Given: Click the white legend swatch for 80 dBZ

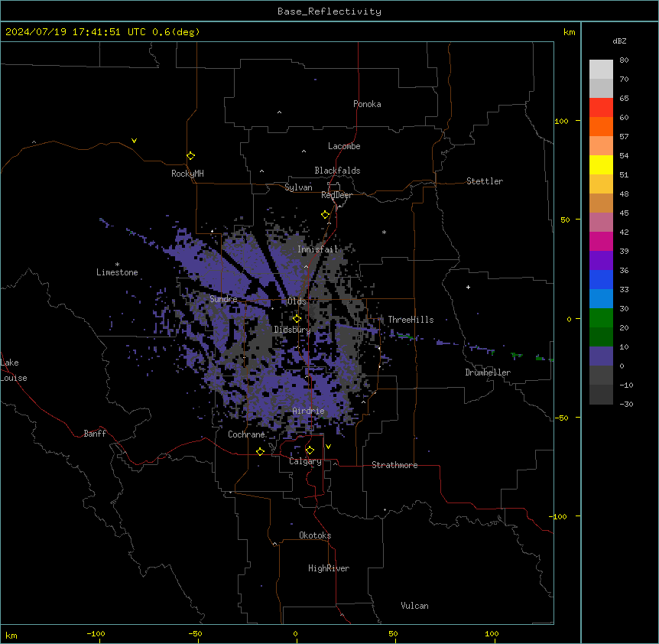Looking at the screenshot, I should 601,70.
